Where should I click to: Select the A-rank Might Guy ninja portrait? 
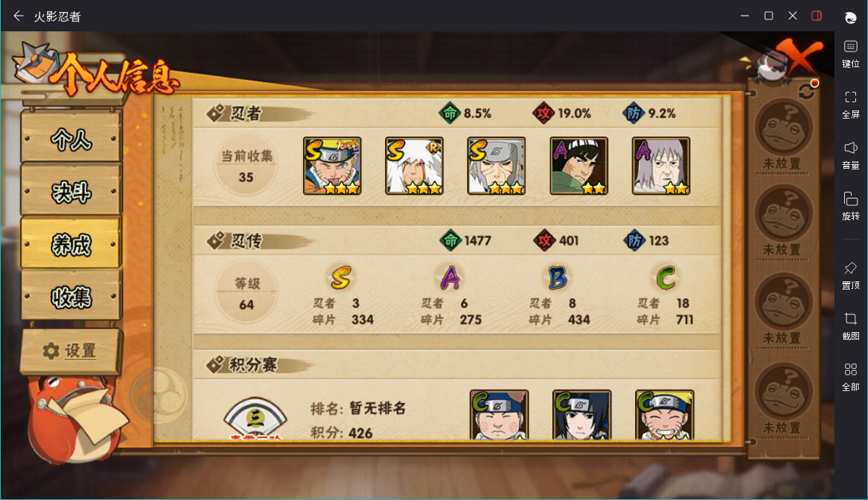578,166
